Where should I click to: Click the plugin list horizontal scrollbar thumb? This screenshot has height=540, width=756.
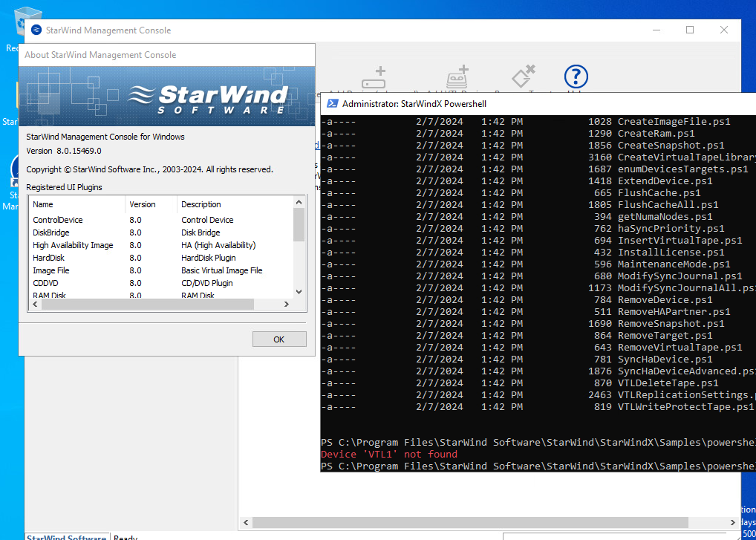(x=147, y=305)
